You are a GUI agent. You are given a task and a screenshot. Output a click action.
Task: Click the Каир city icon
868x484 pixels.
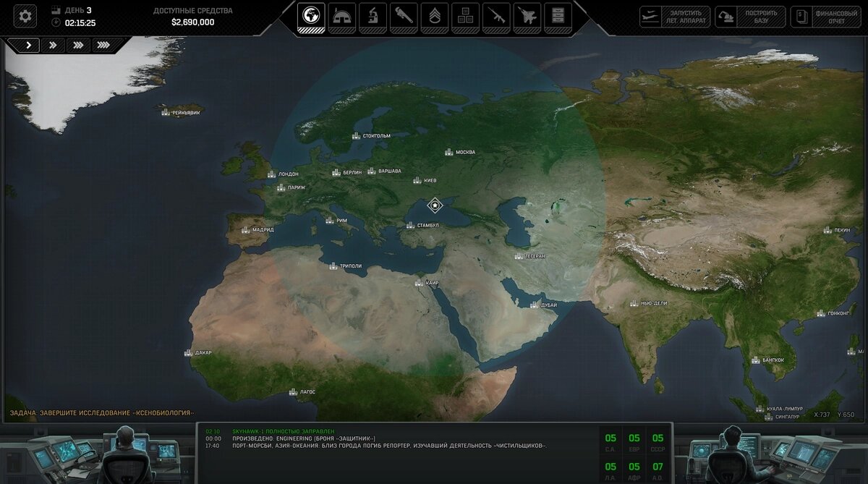coord(419,283)
